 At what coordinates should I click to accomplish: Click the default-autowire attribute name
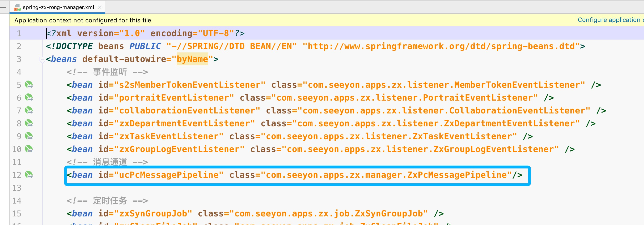124,59
